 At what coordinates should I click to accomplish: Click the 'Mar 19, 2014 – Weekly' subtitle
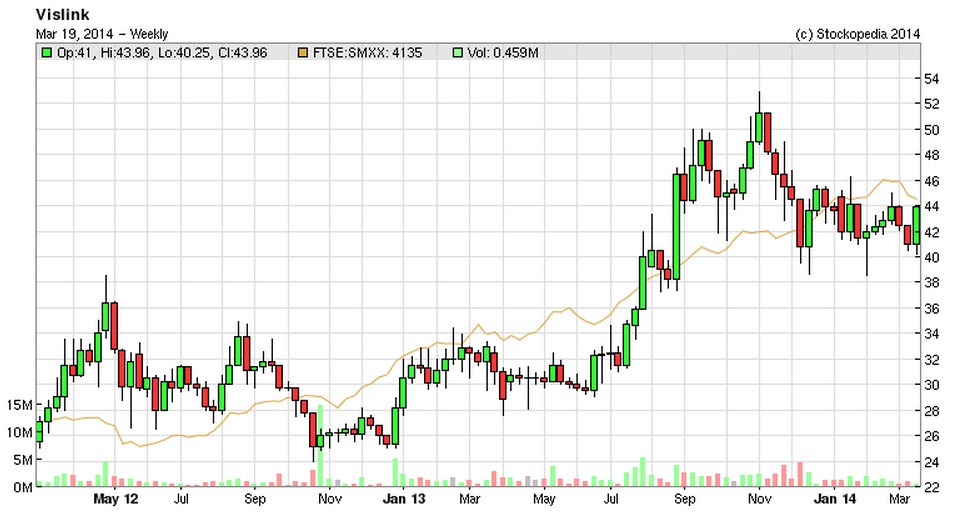tap(102, 34)
